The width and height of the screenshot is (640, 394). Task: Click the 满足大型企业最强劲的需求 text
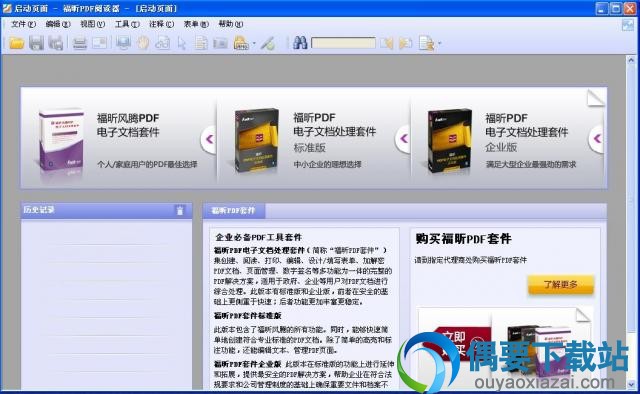[x=531, y=164]
